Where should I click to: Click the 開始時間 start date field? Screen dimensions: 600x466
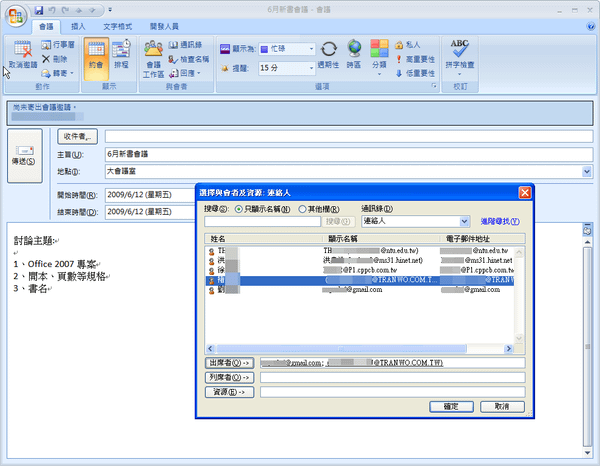click(x=150, y=195)
